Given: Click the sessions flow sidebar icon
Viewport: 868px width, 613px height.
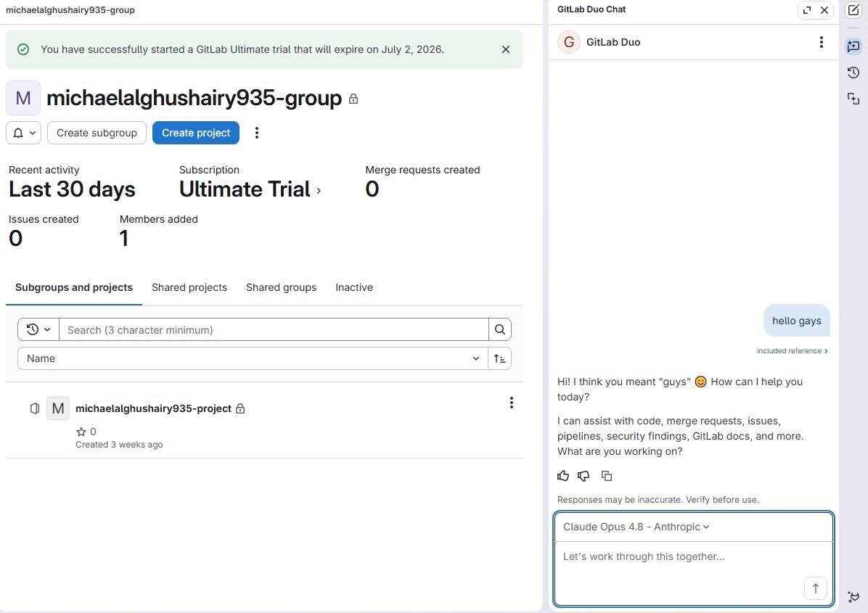Looking at the screenshot, I should tap(853, 99).
